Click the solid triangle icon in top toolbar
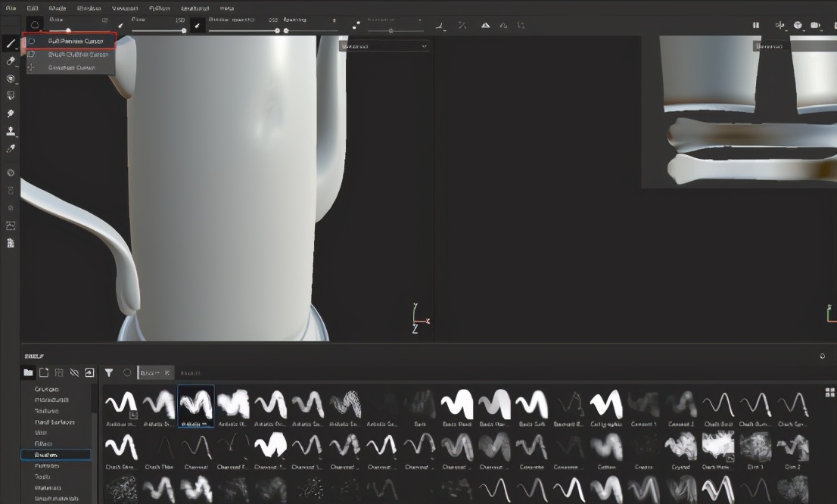 point(485,25)
